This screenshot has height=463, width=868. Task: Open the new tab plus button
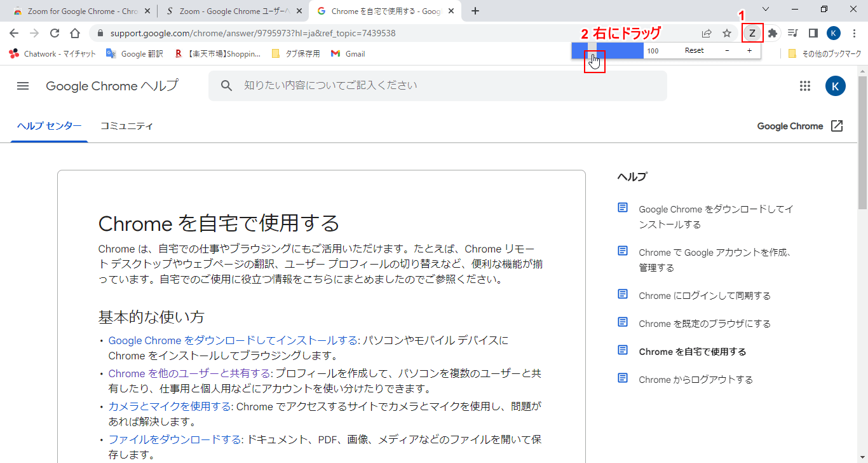click(x=475, y=11)
